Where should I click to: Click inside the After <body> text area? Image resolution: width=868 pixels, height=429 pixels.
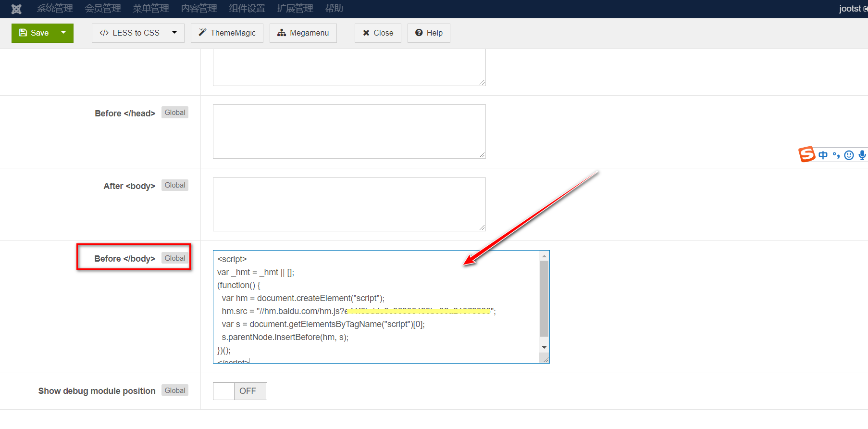tap(349, 204)
